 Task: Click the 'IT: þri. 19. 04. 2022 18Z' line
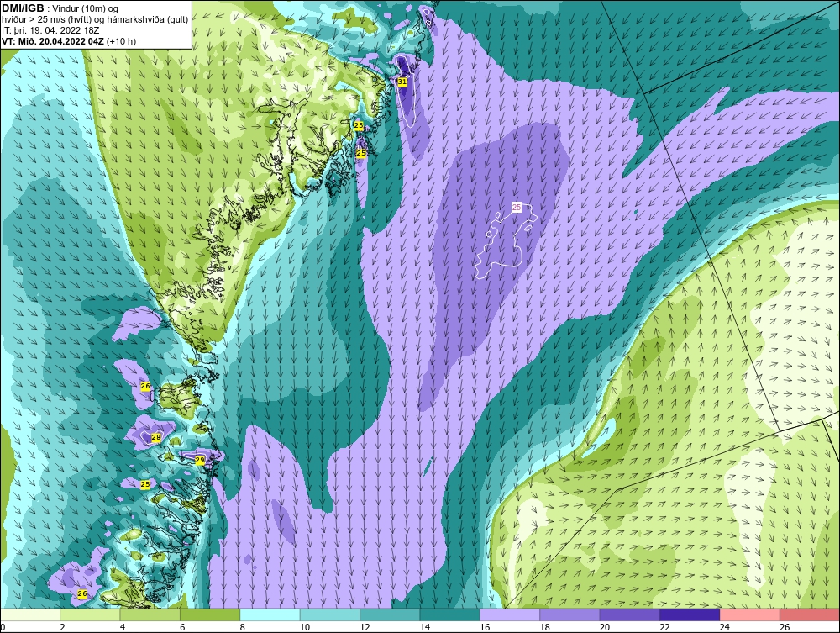50,30
